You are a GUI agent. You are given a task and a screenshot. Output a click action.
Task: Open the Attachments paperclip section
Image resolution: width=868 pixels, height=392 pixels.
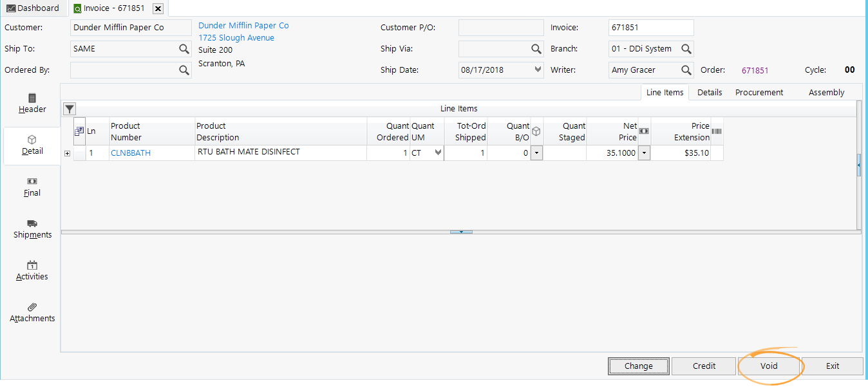tap(32, 312)
